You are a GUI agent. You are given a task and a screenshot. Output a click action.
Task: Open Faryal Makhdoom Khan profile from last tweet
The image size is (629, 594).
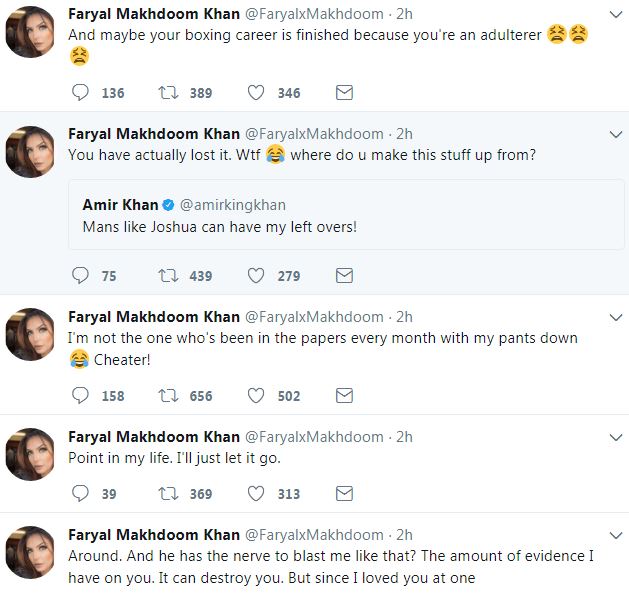tap(153, 534)
